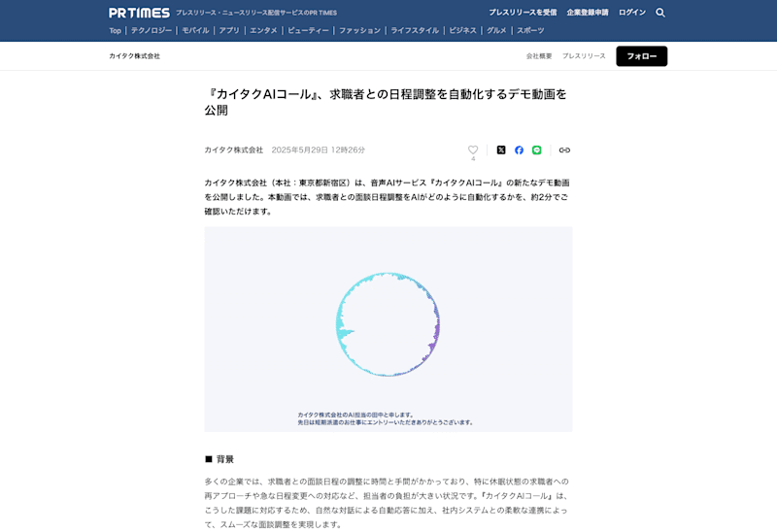Click the PR TIMES logo
The image size is (777, 532).
pos(139,13)
